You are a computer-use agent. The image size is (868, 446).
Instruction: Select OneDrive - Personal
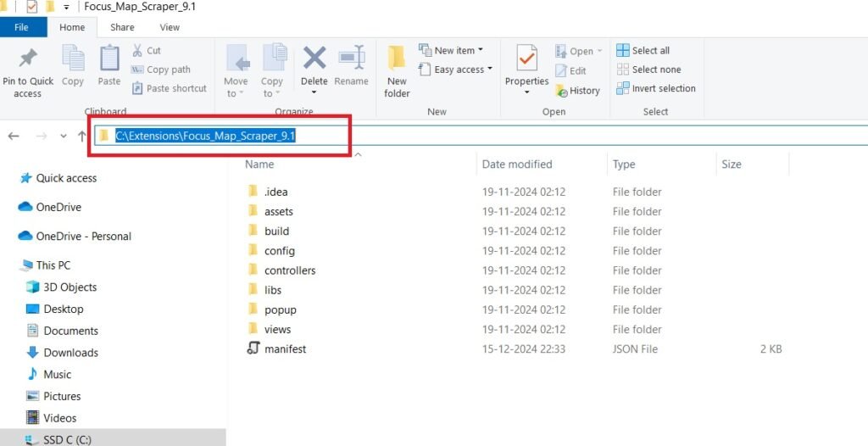(x=75, y=236)
